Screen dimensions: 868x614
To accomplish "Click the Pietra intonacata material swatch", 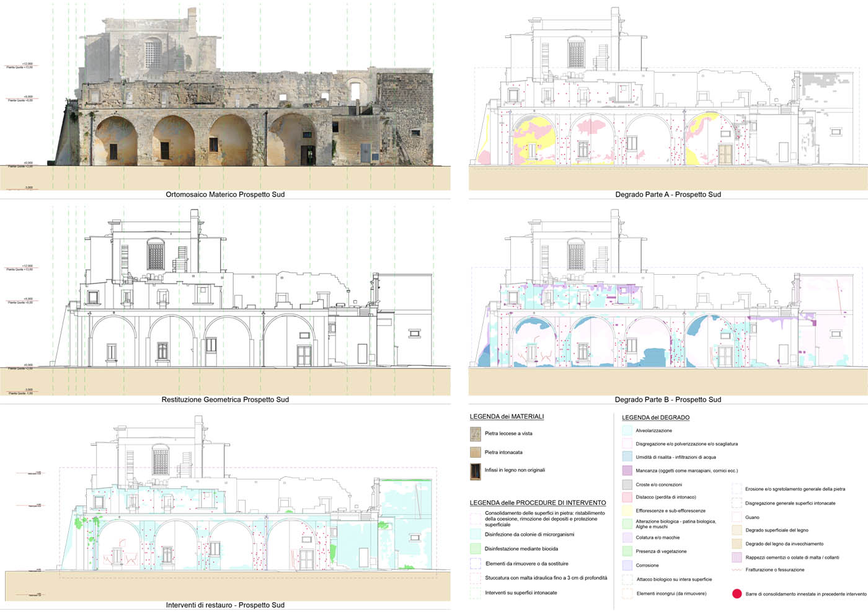I will [476, 452].
